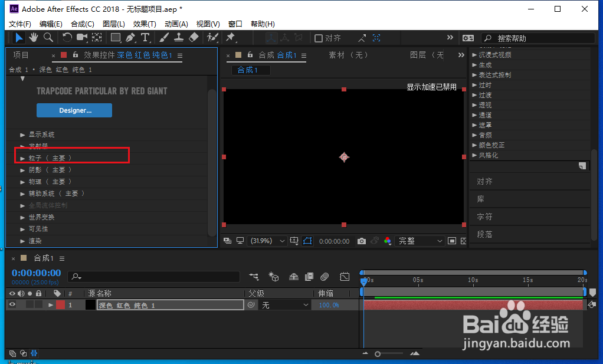Open the 效果(T) menu
603x364 pixels.
coord(145,24)
